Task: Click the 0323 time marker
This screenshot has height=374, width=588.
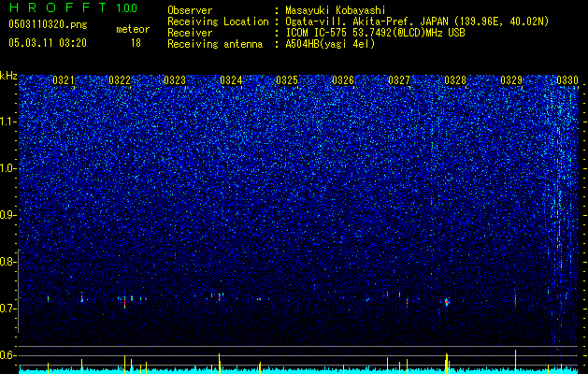Action: click(175, 79)
